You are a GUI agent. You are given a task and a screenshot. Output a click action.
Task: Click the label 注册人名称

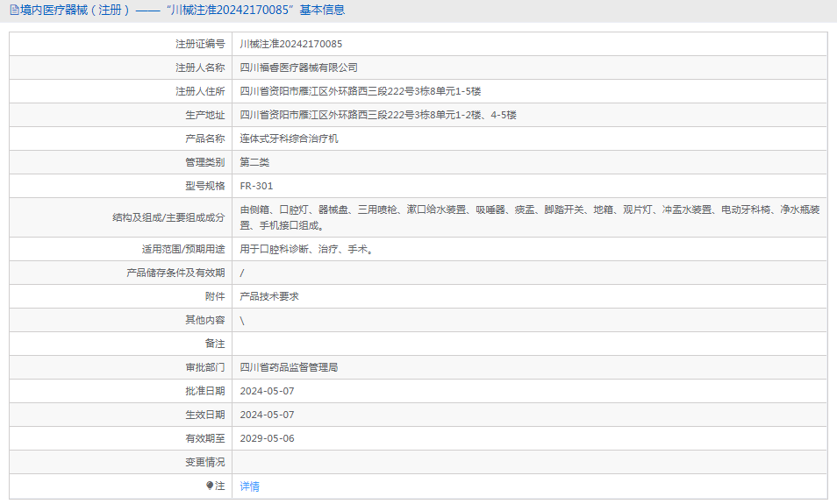pos(200,67)
